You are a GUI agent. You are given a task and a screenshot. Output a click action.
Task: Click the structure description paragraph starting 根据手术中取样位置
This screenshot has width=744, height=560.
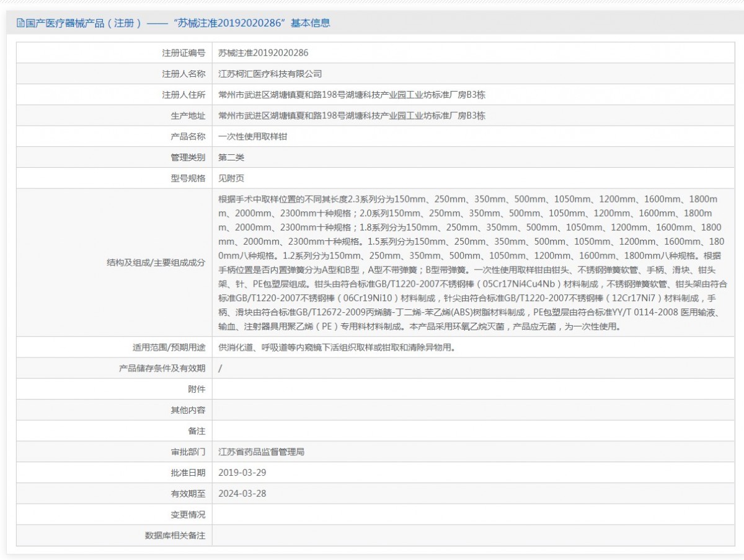471,263
